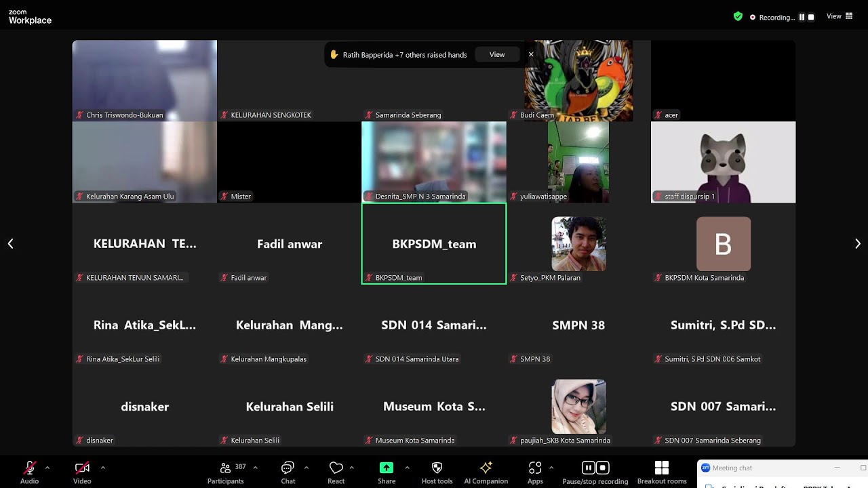Start camera with the Video icon
Viewport: 868px width, 488px height.
pyautogui.click(x=82, y=468)
